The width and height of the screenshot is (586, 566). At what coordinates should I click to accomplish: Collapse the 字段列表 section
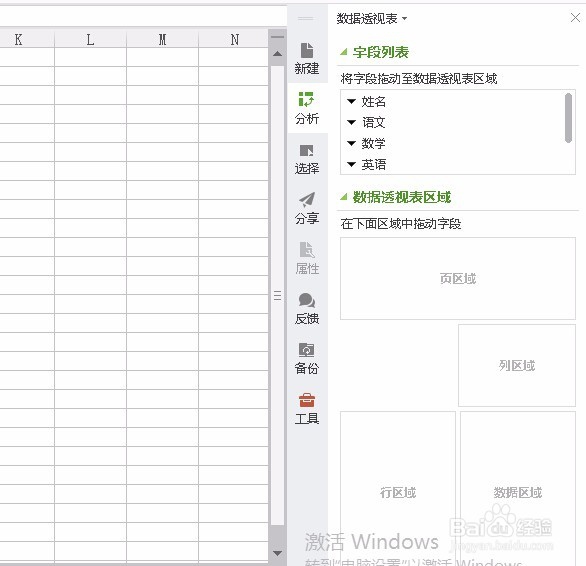coord(343,52)
